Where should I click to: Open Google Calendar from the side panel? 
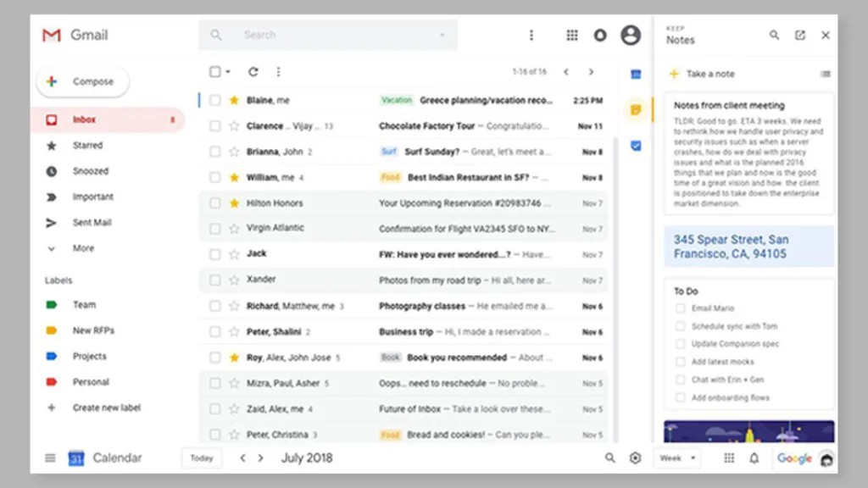(634, 75)
